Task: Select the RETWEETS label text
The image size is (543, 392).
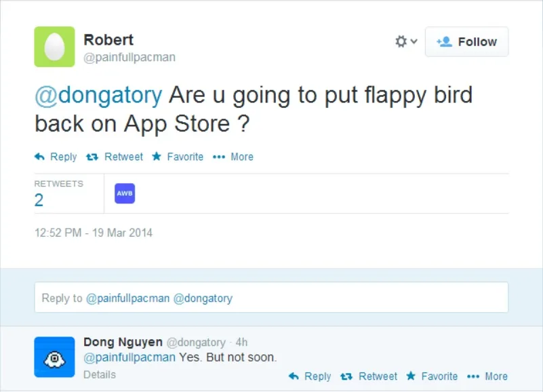Action: (x=58, y=184)
